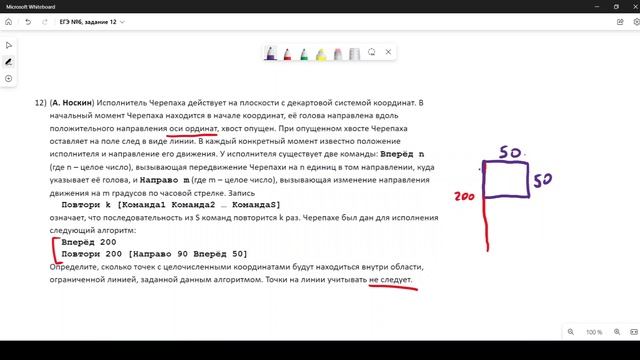
Task: Select the pink eraser tool
Action: coord(338,53)
